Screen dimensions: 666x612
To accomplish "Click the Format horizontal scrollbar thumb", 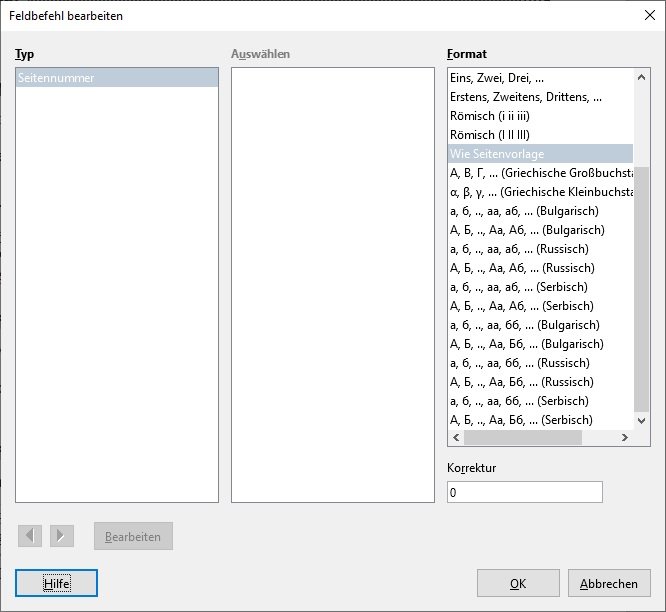I will click(523, 438).
